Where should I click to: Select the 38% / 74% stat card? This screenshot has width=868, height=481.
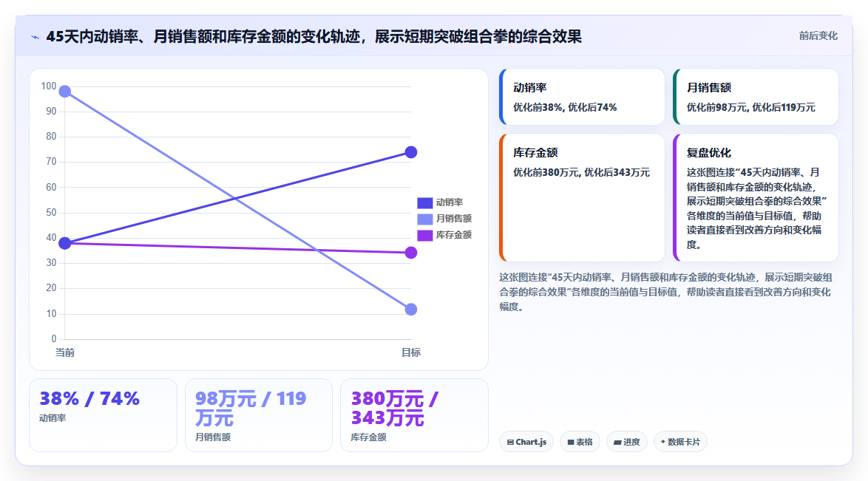(103, 415)
